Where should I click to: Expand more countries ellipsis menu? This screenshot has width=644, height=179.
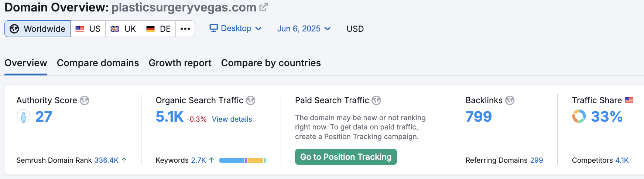[x=185, y=29]
